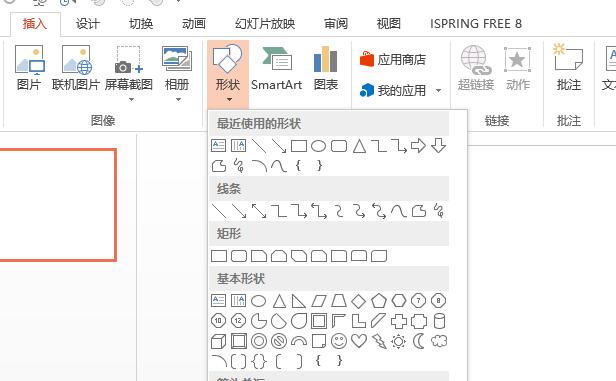The width and height of the screenshot is (616, 381).
Task: Select the cube shape
Action: 218,341
